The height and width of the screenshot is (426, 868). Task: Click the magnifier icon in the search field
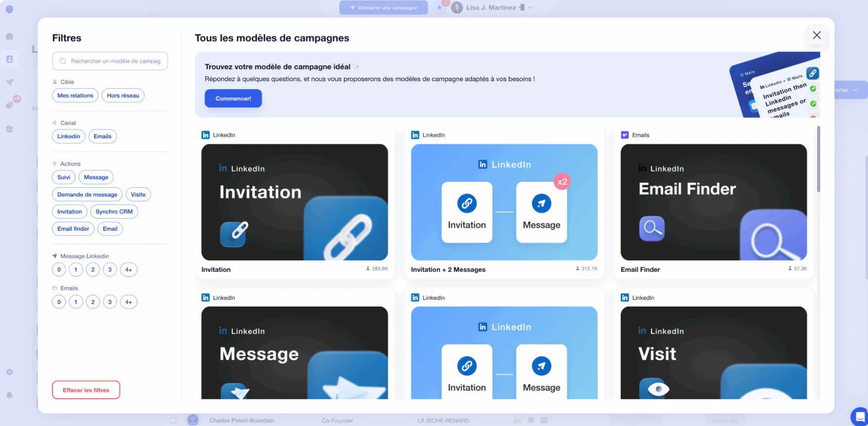[63, 61]
